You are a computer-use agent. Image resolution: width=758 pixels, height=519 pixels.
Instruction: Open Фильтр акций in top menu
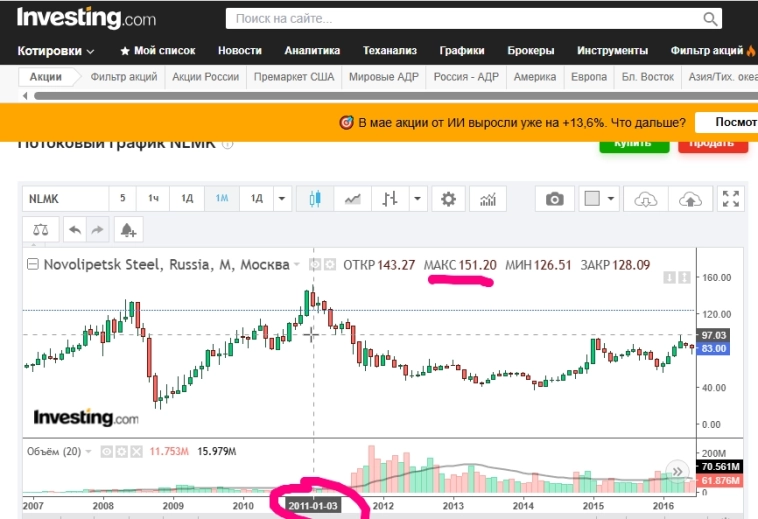(x=707, y=51)
